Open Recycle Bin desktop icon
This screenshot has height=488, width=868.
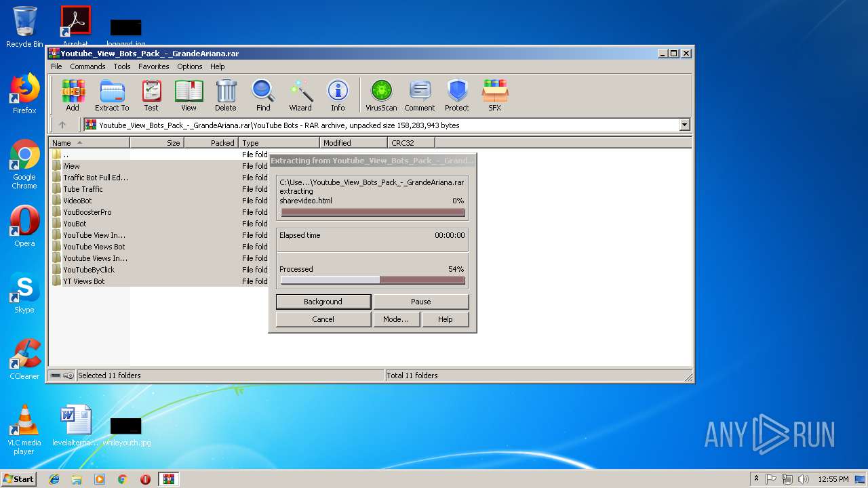pos(24,27)
